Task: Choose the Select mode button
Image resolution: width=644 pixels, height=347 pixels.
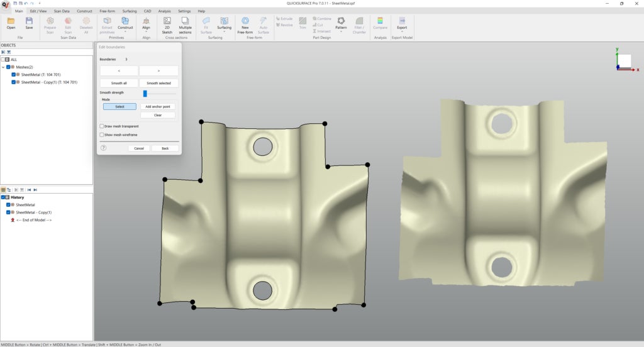Action: tap(119, 106)
